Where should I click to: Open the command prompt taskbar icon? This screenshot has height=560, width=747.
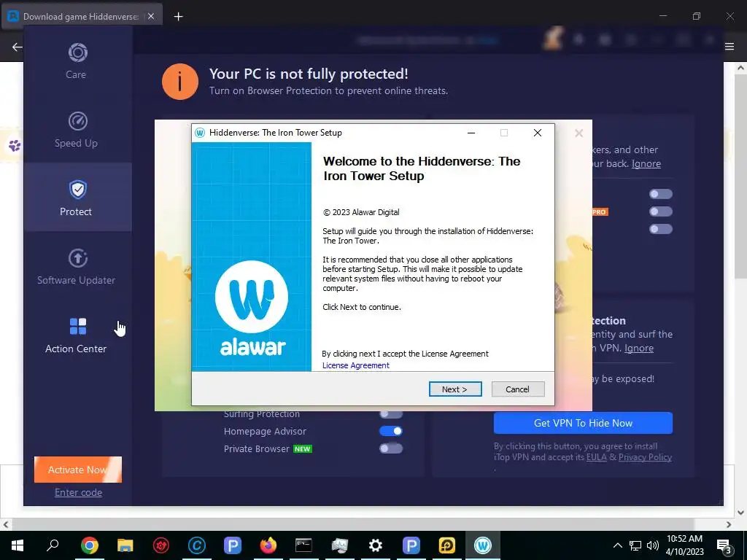pyautogui.click(x=303, y=545)
